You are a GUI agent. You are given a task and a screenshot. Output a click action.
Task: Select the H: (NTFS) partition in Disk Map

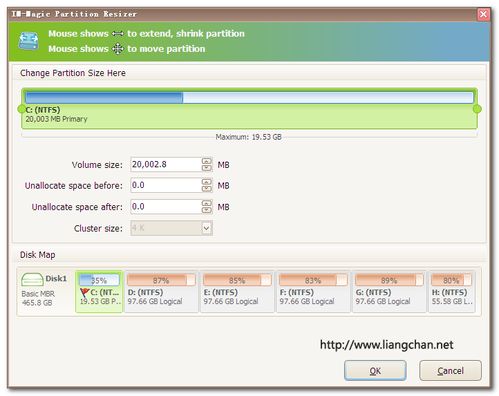click(452, 292)
